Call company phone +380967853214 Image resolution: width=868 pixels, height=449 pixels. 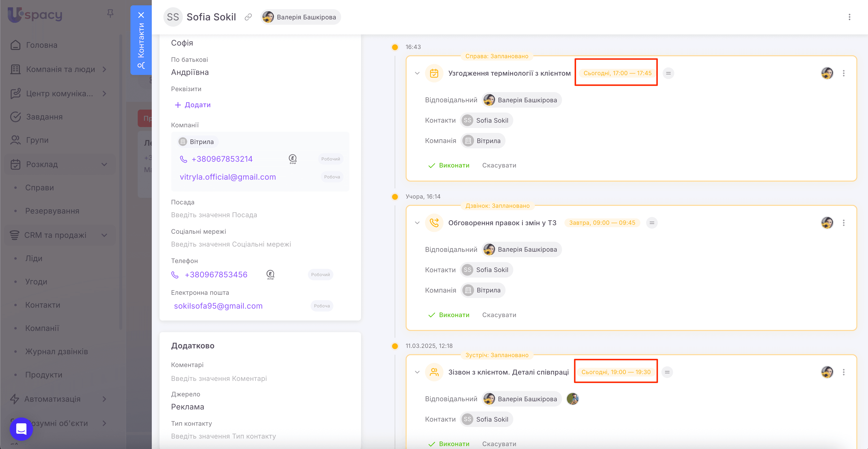[222, 159]
